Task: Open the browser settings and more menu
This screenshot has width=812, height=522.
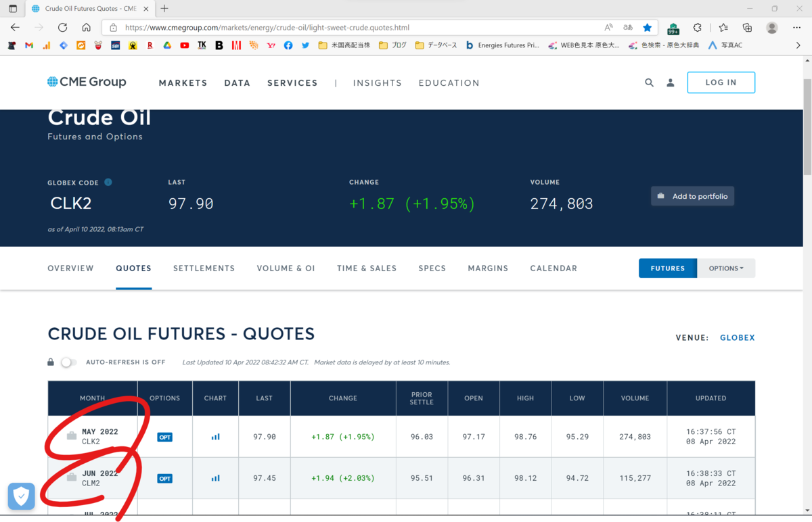Action: tap(797, 28)
